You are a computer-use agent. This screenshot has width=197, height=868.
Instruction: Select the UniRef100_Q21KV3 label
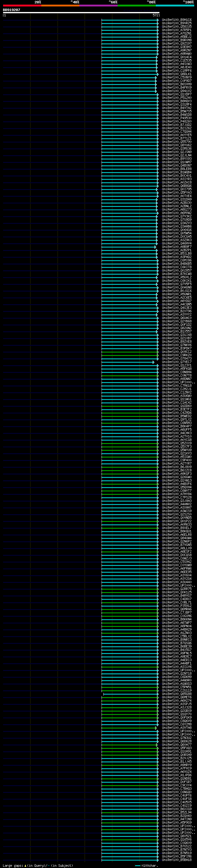176,453
